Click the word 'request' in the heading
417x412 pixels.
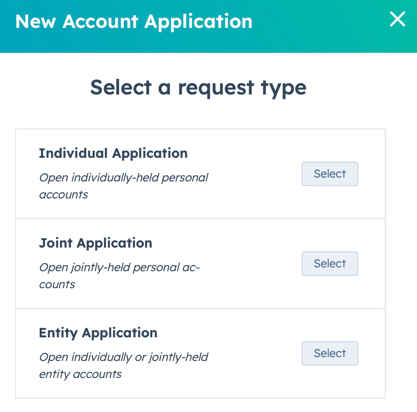pyautogui.click(x=216, y=89)
